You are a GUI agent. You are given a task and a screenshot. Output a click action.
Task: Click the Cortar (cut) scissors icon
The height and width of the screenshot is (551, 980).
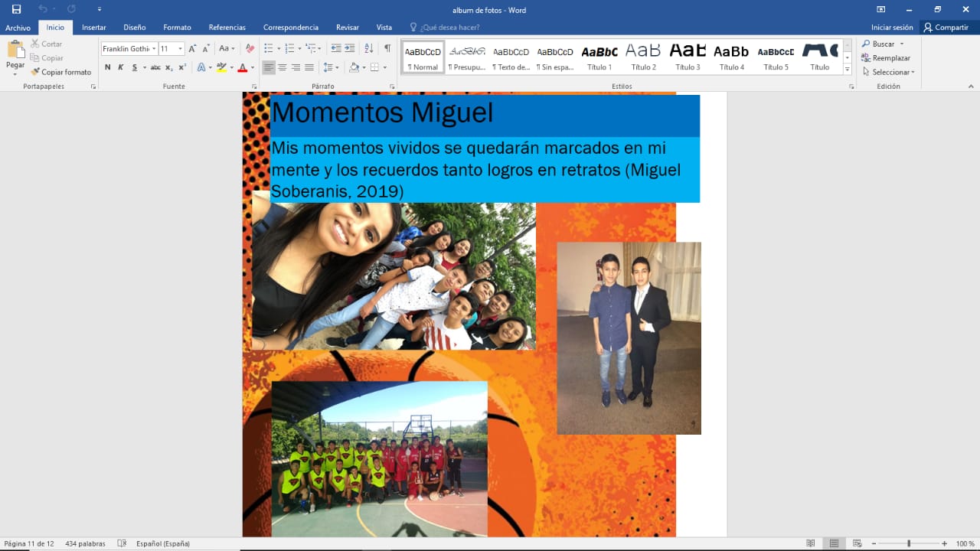point(35,44)
